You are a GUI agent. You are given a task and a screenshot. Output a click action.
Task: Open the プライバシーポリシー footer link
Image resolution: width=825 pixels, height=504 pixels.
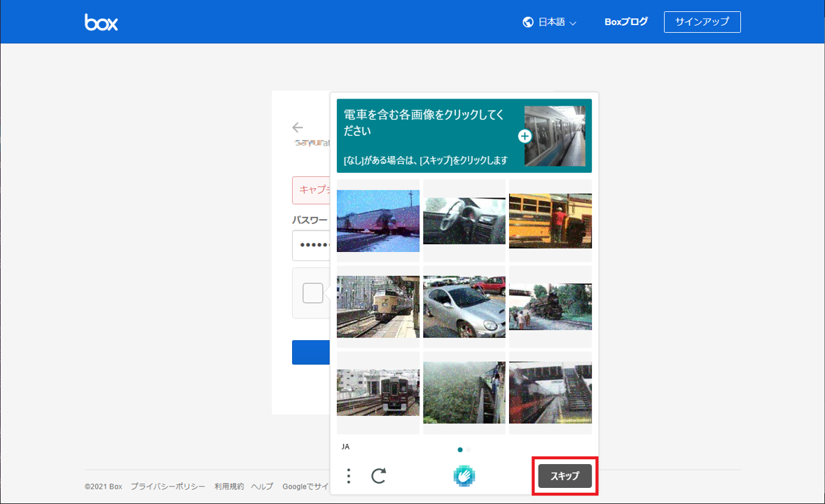click(x=168, y=486)
